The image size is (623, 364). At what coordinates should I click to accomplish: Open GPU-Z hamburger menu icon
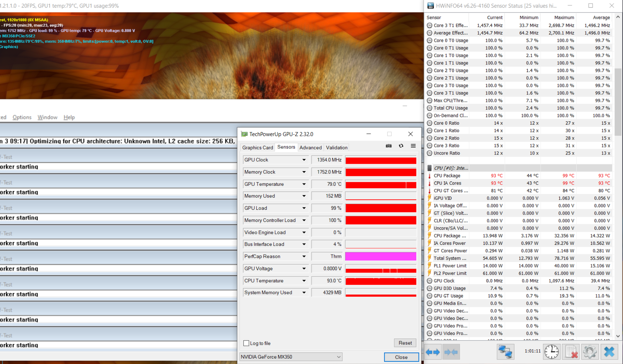(413, 146)
